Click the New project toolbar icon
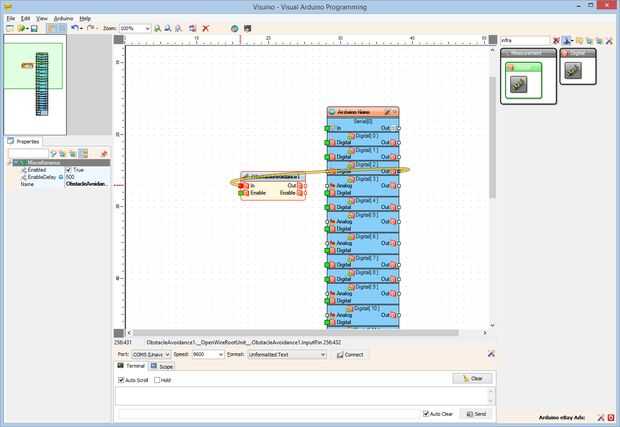This screenshot has width=620, height=427. pos(10,28)
